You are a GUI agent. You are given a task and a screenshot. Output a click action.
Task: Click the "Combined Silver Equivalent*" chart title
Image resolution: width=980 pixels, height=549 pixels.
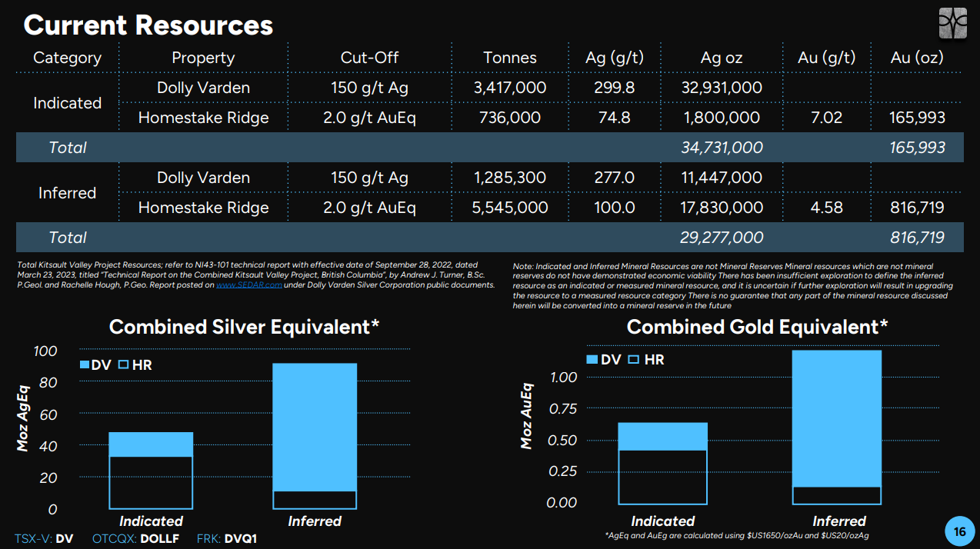245,327
